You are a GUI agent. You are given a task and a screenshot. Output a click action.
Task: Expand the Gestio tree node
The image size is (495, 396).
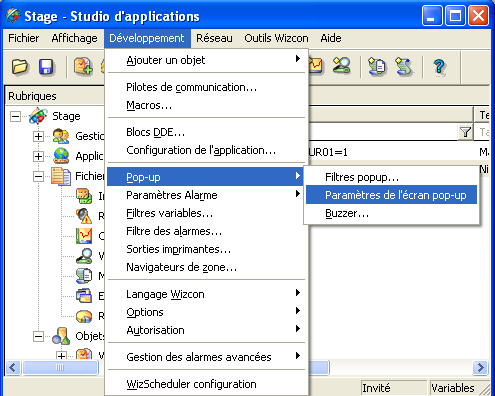pyautogui.click(x=38, y=136)
